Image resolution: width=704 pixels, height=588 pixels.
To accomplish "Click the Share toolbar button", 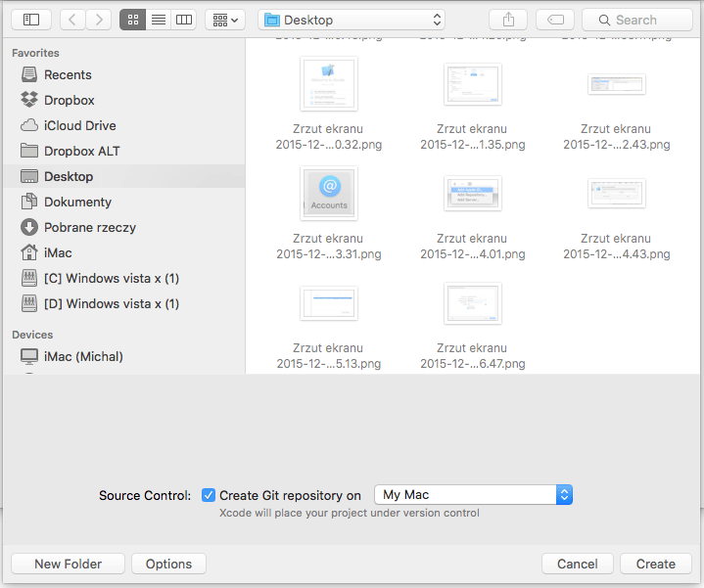I will (507, 20).
